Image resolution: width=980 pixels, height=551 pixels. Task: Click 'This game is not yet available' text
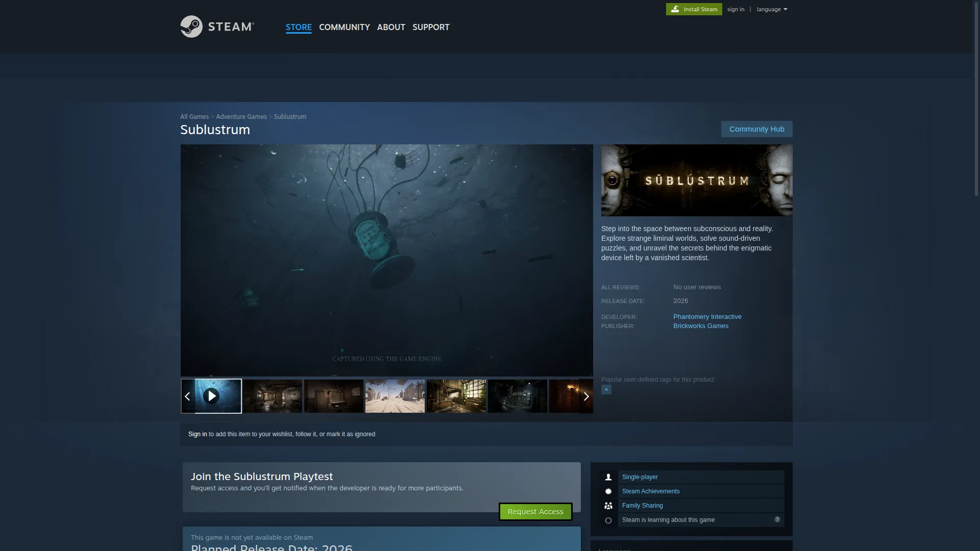click(252, 537)
